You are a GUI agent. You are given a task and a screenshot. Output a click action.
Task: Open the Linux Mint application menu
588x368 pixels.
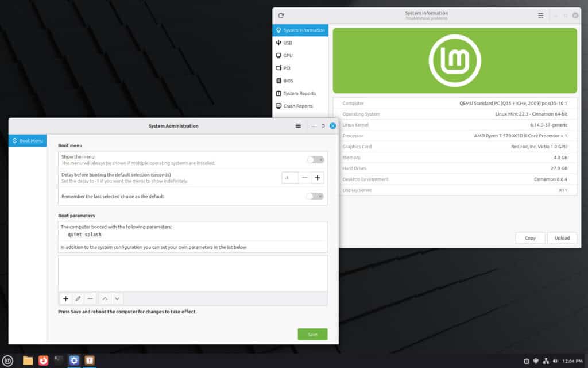8,361
